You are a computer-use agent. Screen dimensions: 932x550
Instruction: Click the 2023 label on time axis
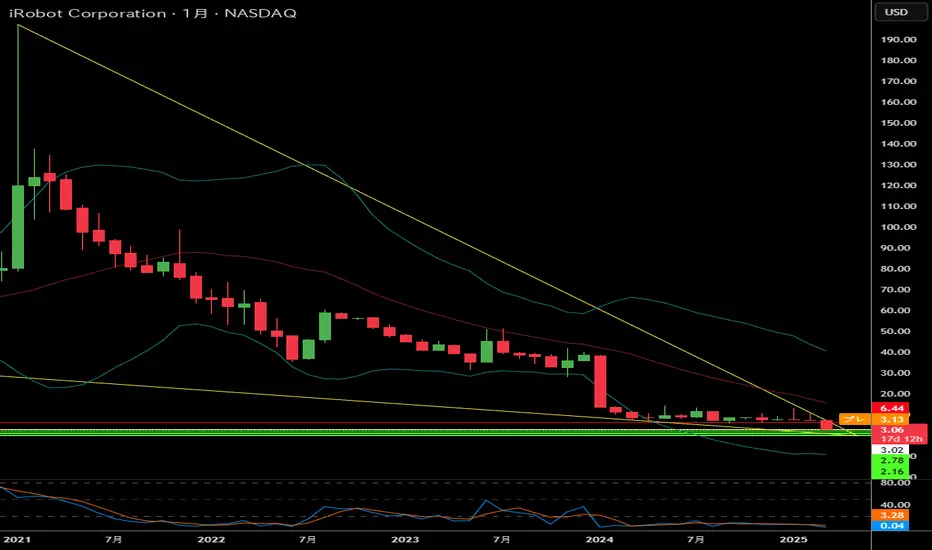click(405, 539)
